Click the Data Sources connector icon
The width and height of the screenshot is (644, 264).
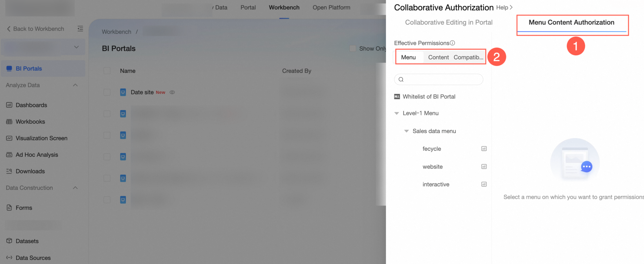pyautogui.click(x=9, y=257)
